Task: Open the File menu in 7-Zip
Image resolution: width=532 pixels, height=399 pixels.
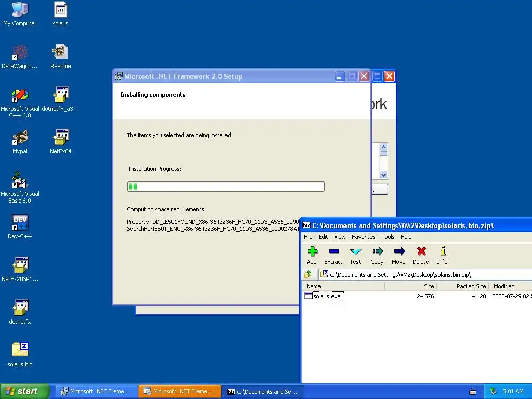Action: [308, 237]
